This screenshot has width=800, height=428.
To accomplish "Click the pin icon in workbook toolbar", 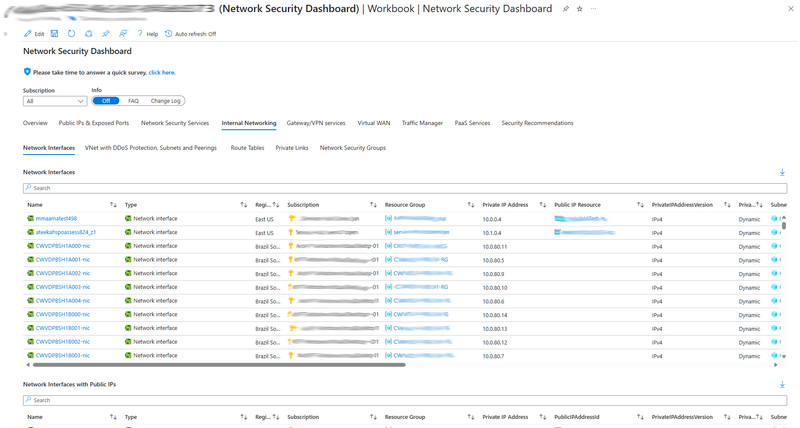I will pos(105,34).
